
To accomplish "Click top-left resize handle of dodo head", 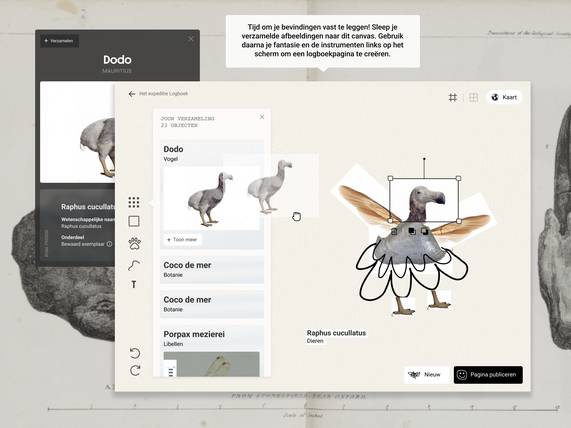I will tap(390, 178).
